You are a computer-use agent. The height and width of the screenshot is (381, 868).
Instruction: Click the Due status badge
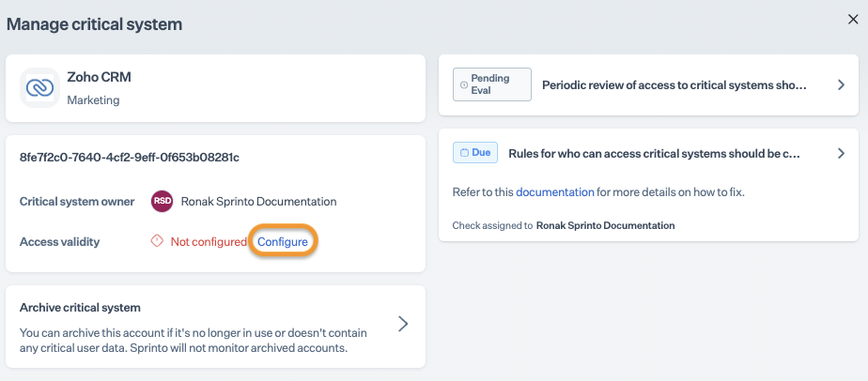pos(475,153)
